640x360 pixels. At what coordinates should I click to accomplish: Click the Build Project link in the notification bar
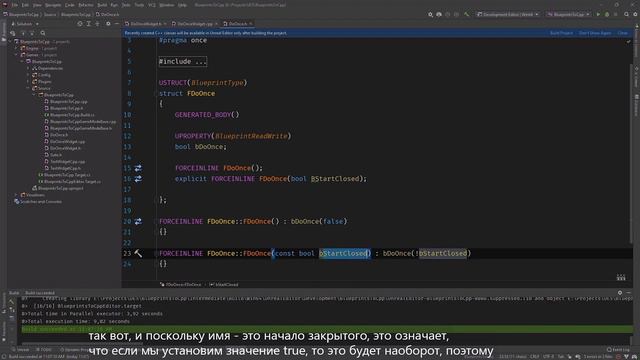coord(561,33)
